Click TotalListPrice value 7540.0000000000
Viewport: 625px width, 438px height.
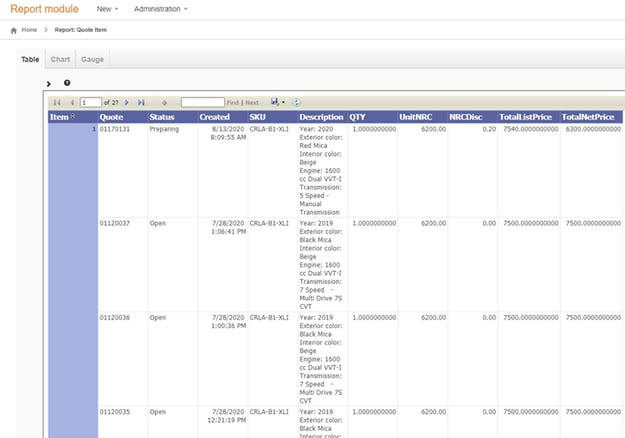[x=531, y=129]
